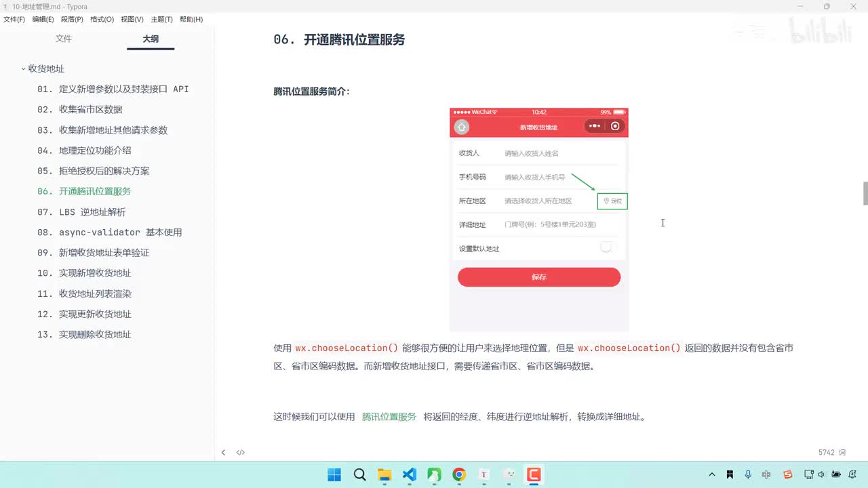This screenshot has width=868, height=488.
Task: Go to 05. 拒绝授权后的解决方案
Action: [x=94, y=171]
